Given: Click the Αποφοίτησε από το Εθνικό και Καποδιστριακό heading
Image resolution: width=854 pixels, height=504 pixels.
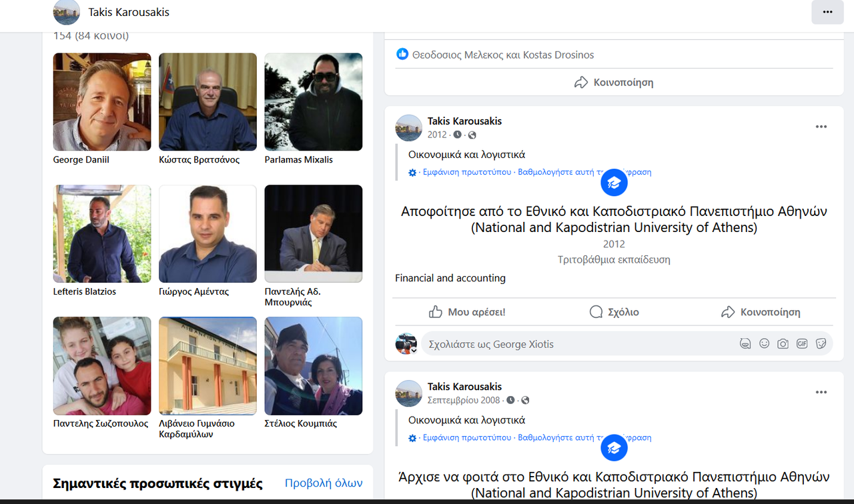Looking at the screenshot, I should point(614,219).
